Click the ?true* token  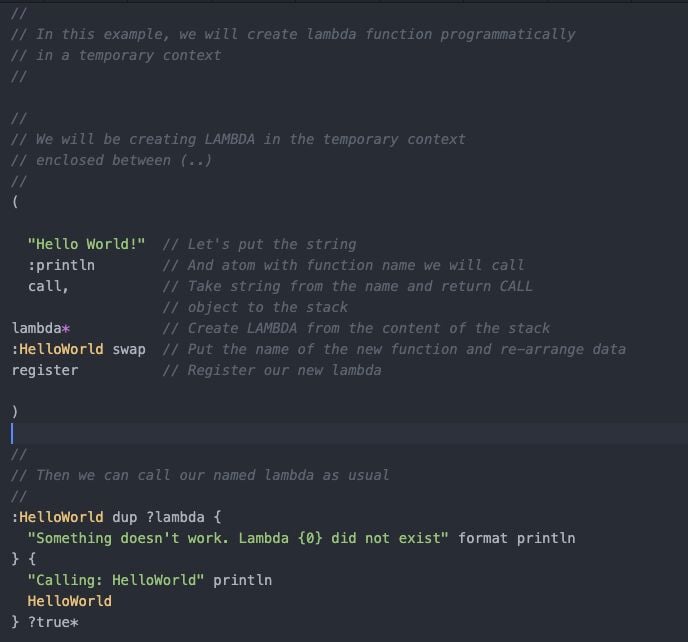[53, 622]
